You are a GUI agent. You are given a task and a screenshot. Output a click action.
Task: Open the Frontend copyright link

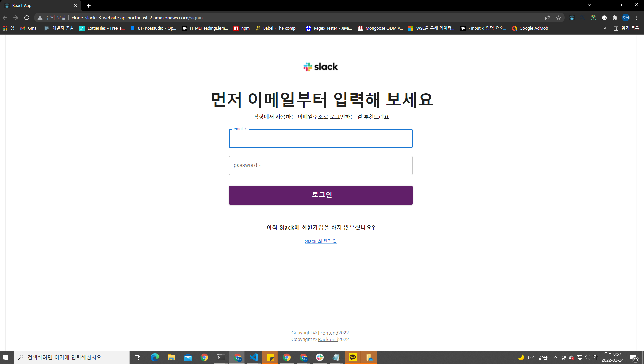tap(328, 333)
